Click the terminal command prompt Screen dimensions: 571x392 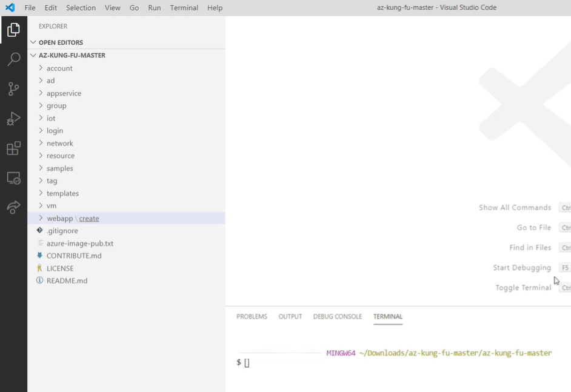tap(247, 362)
